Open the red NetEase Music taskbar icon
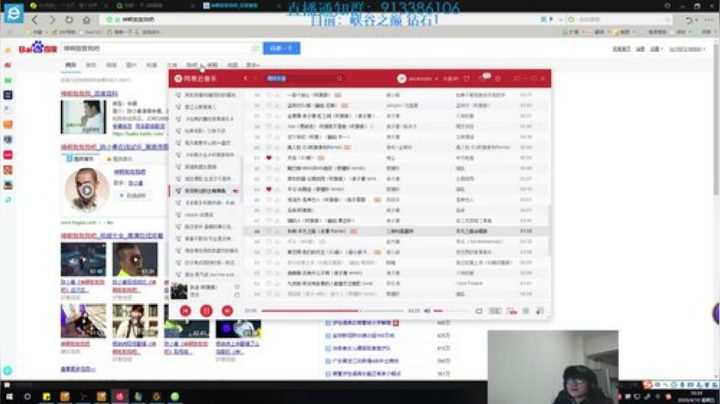Viewport: 720px width, 404px height. pos(119,396)
